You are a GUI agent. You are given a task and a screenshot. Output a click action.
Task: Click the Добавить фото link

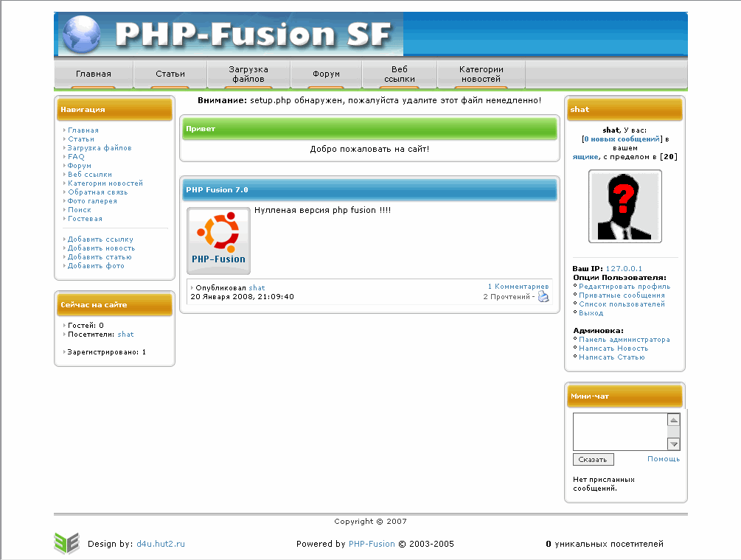click(x=96, y=266)
